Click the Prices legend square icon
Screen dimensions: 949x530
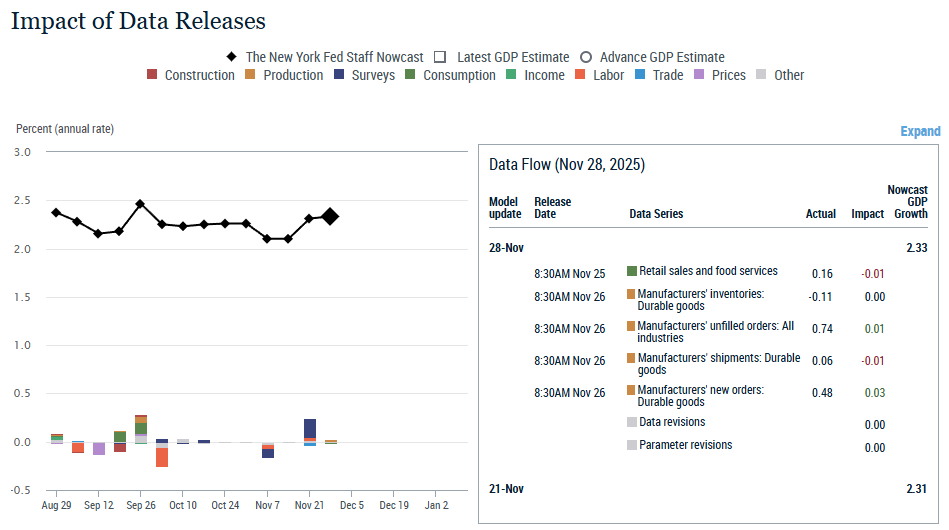click(x=700, y=75)
